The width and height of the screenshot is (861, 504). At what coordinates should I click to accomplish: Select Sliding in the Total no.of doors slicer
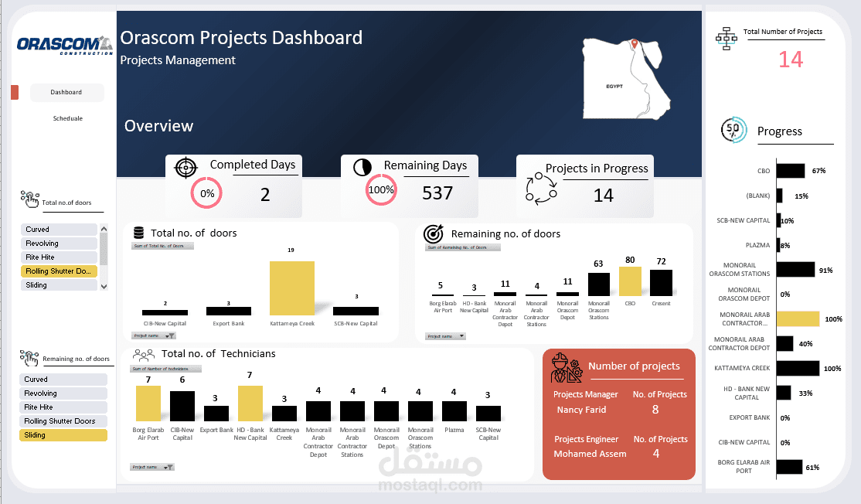[59, 285]
